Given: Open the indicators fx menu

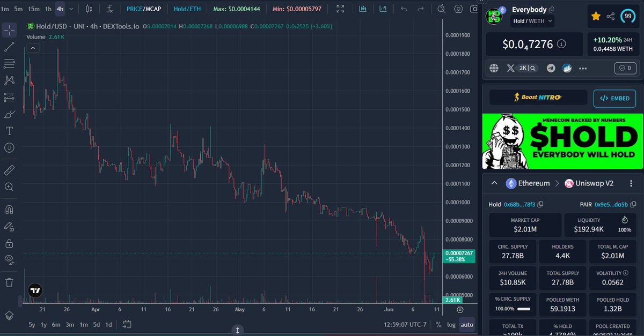Looking at the screenshot, I should (109, 9).
